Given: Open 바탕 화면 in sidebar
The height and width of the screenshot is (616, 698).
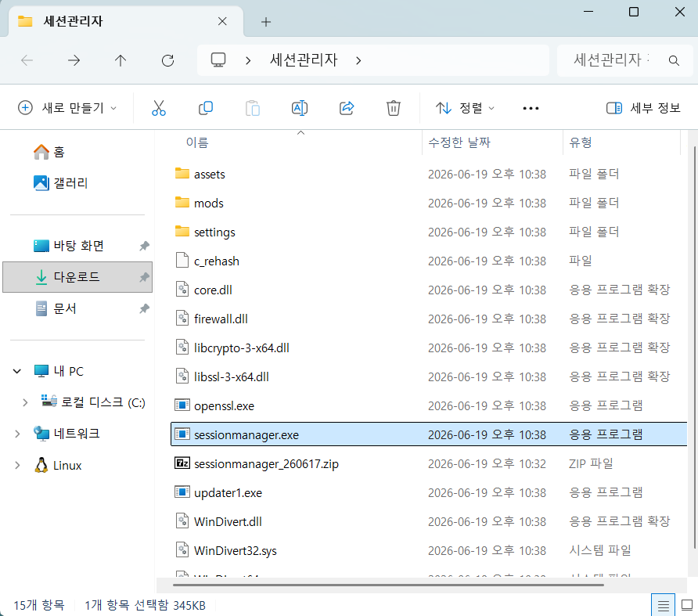Looking at the screenshot, I should (x=69, y=246).
